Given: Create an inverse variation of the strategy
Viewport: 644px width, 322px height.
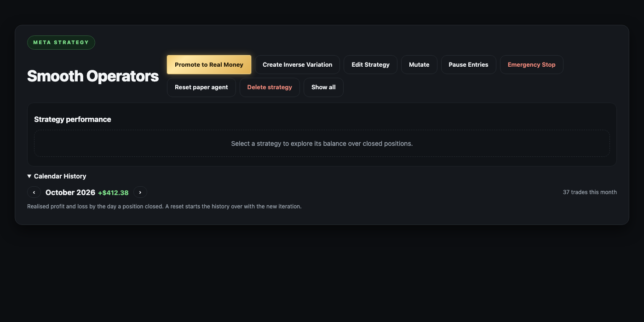Looking at the screenshot, I should pyautogui.click(x=297, y=65).
